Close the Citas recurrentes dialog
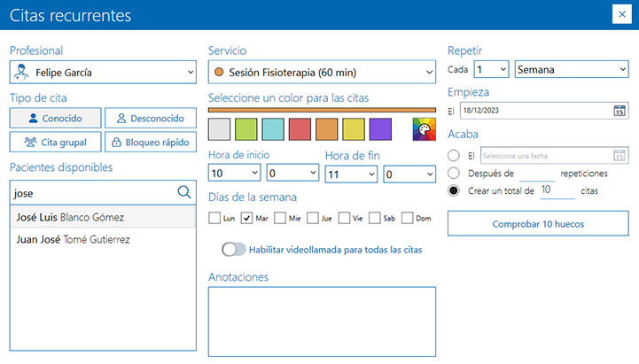Screen dimensions: 639x364 (620, 14)
